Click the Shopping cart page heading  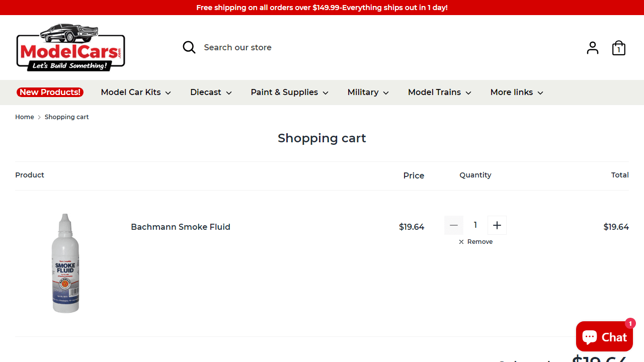coord(322,138)
